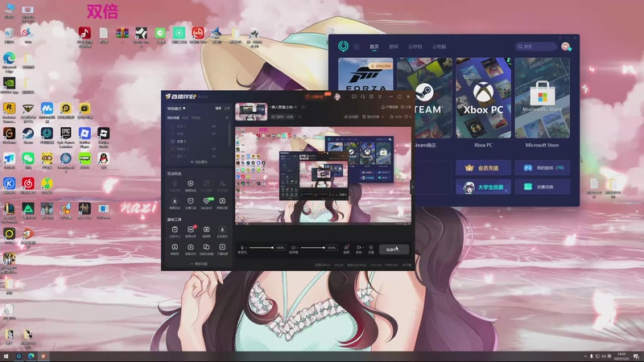Adjust the microphone volume slider

click(261, 248)
